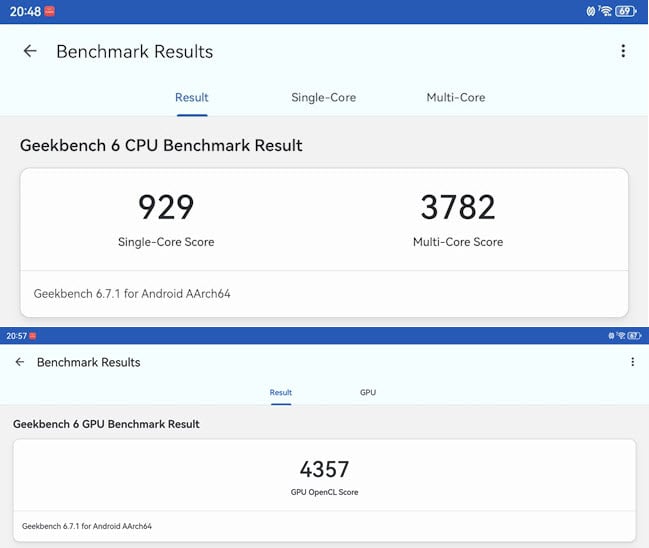Select the Result tab in CPU results
The image size is (649, 548).
pyautogui.click(x=192, y=98)
